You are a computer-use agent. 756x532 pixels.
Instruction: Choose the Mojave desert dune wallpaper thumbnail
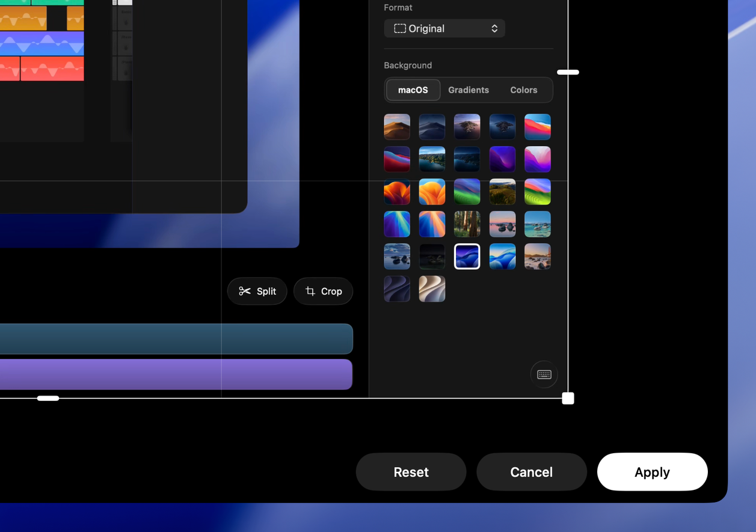point(397,127)
